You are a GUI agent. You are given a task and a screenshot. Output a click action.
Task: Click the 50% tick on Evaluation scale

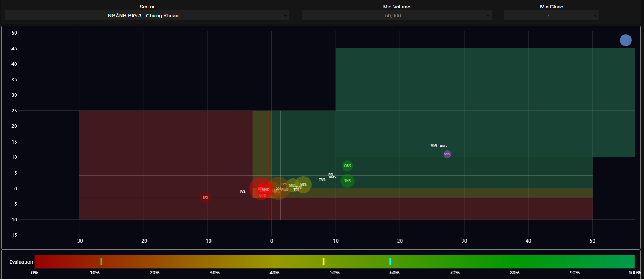point(335,273)
